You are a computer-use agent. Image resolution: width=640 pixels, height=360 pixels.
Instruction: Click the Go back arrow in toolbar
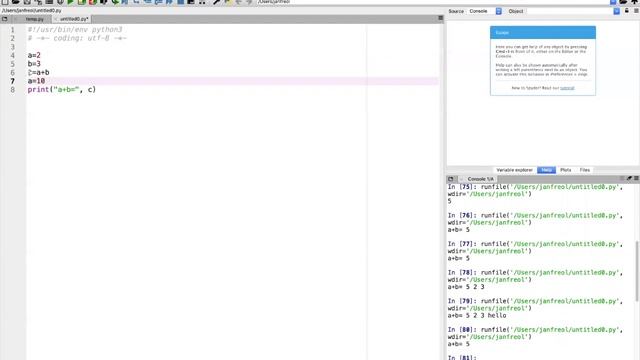click(238, 2)
